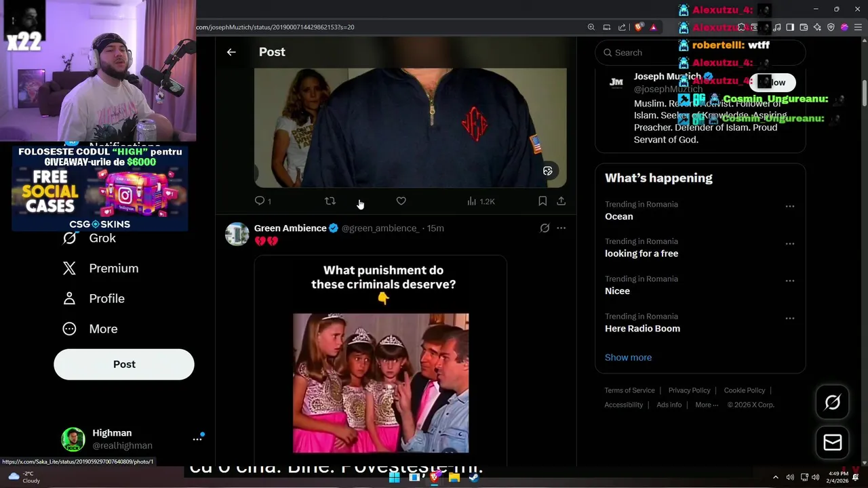Image resolution: width=868 pixels, height=488 pixels.
Task: Open the Cookie Policy link
Action: coord(744,390)
